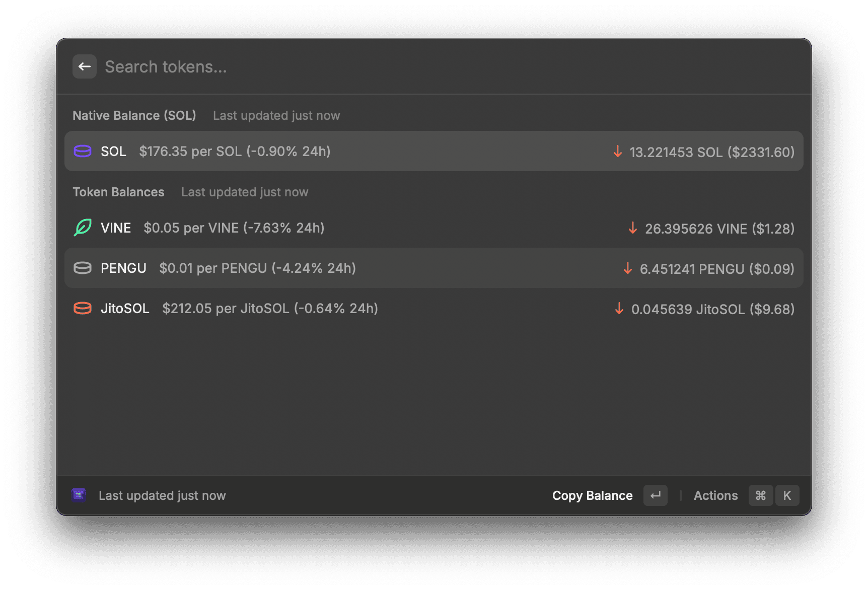The image size is (868, 590).
Task: Click the down arrow beside 26.395626 VINE
Action: click(x=633, y=228)
